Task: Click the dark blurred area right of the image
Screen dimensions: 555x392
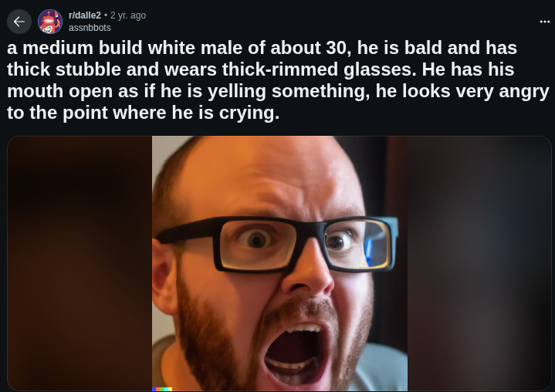Action: (x=479, y=264)
